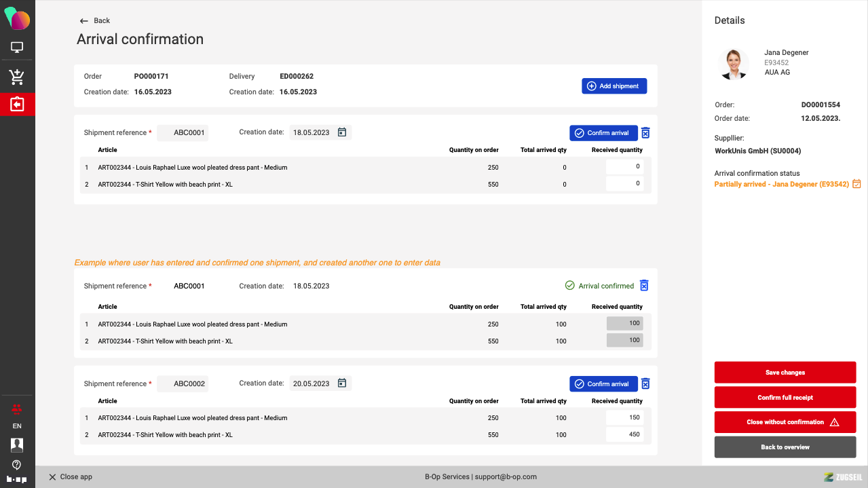Open the shopping cart orders icon

[17, 77]
